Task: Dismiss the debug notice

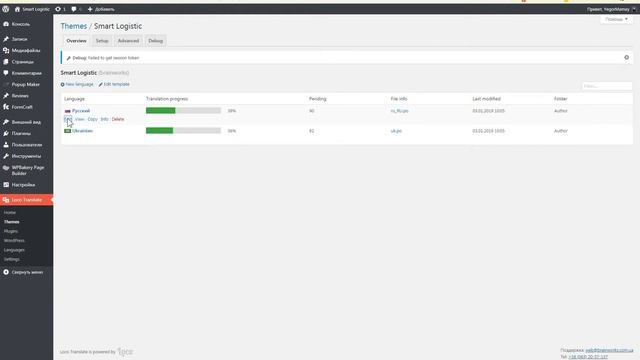Action: point(627,58)
